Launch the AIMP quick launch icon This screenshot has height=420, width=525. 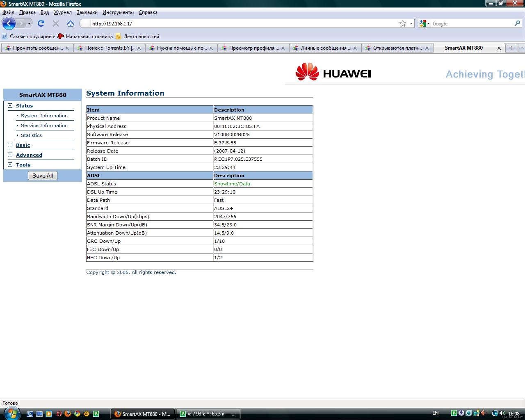87,414
